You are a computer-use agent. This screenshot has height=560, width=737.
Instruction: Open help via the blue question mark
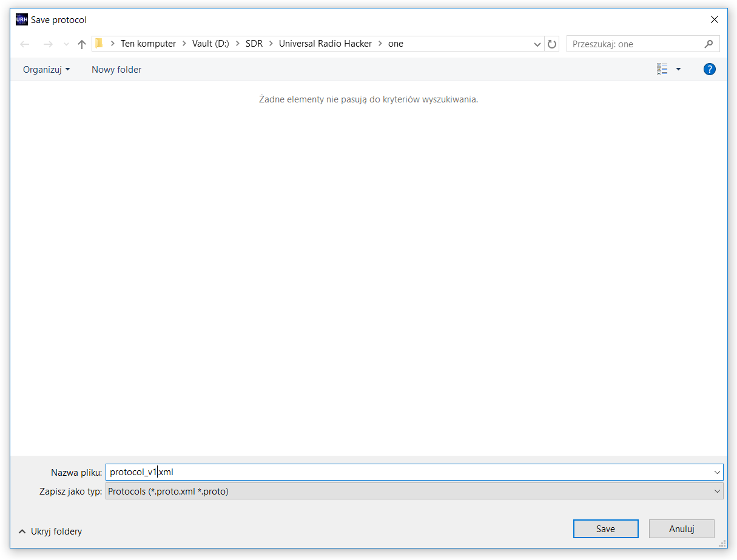click(x=709, y=68)
